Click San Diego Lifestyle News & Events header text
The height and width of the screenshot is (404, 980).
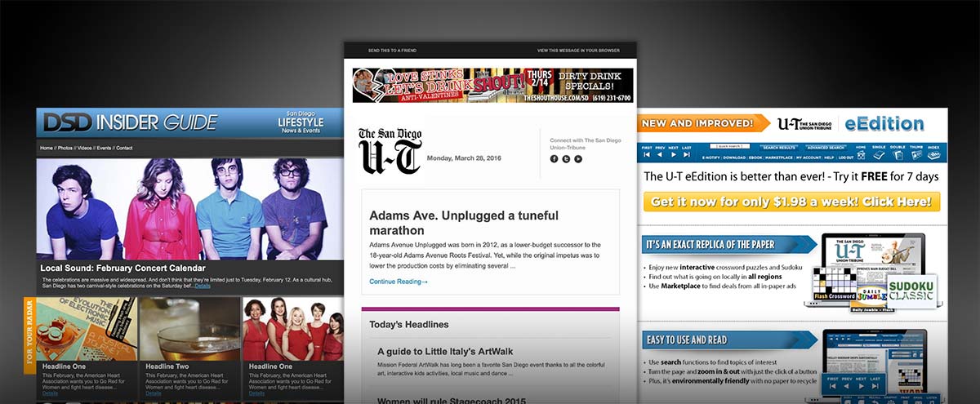(x=301, y=122)
